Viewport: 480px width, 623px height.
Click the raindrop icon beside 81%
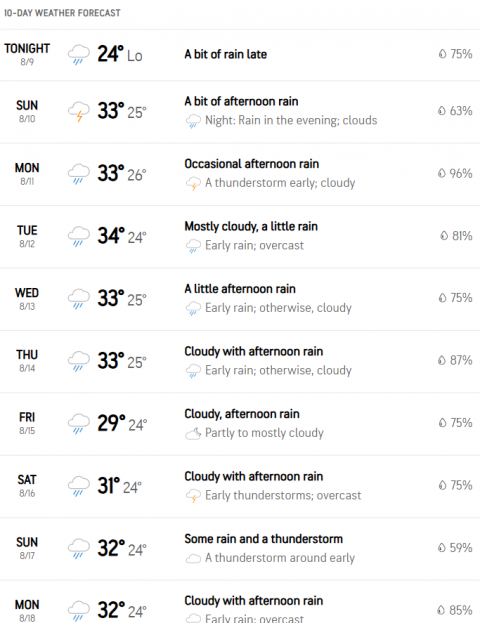[x=444, y=236]
